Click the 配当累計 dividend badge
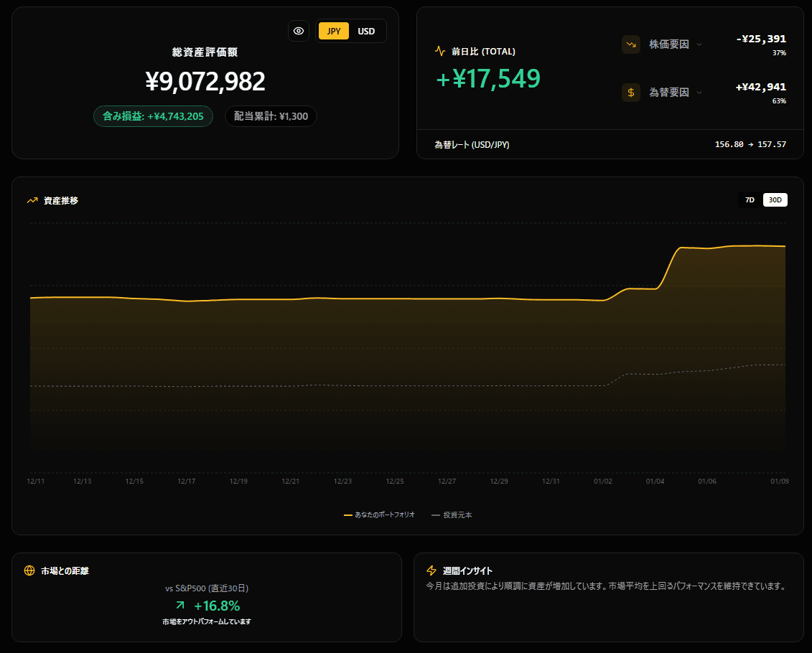Viewport: 812px width, 653px height. [x=271, y=116]
